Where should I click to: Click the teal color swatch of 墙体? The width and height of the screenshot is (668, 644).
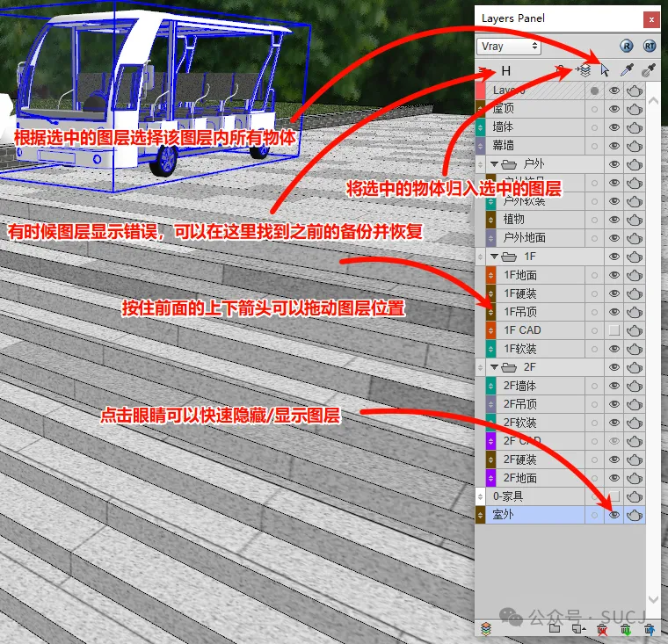pyautogui.click(x=480, y=127)
